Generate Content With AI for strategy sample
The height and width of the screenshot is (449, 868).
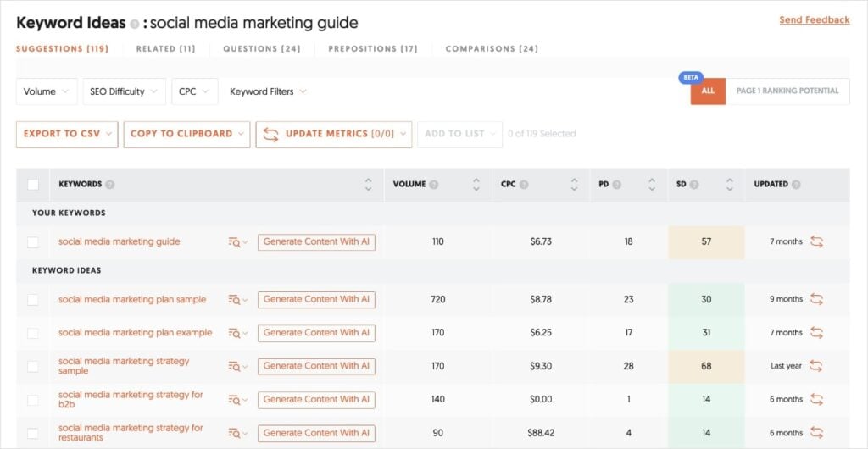coord(317,366)
